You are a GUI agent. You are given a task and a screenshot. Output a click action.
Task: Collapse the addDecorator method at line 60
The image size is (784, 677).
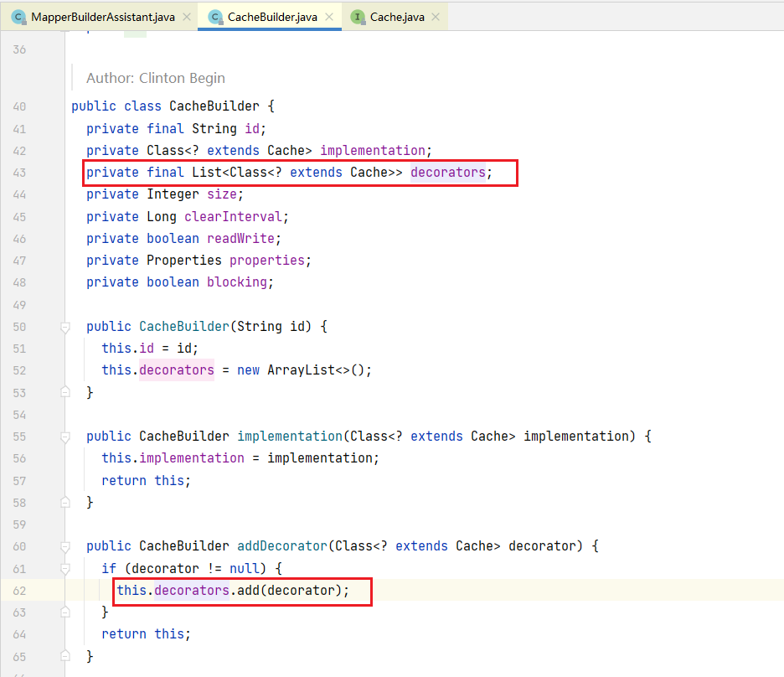click(65, 546)
